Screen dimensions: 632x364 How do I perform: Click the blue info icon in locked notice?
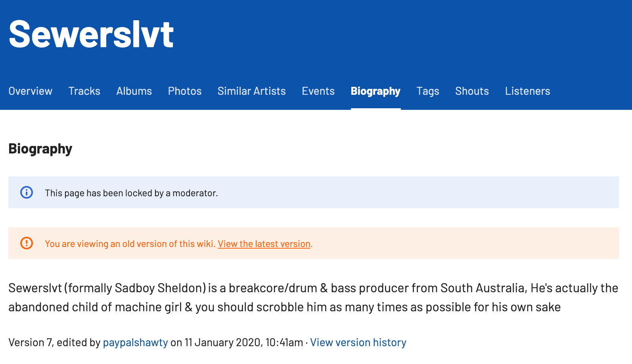click(x=27, y=193)
